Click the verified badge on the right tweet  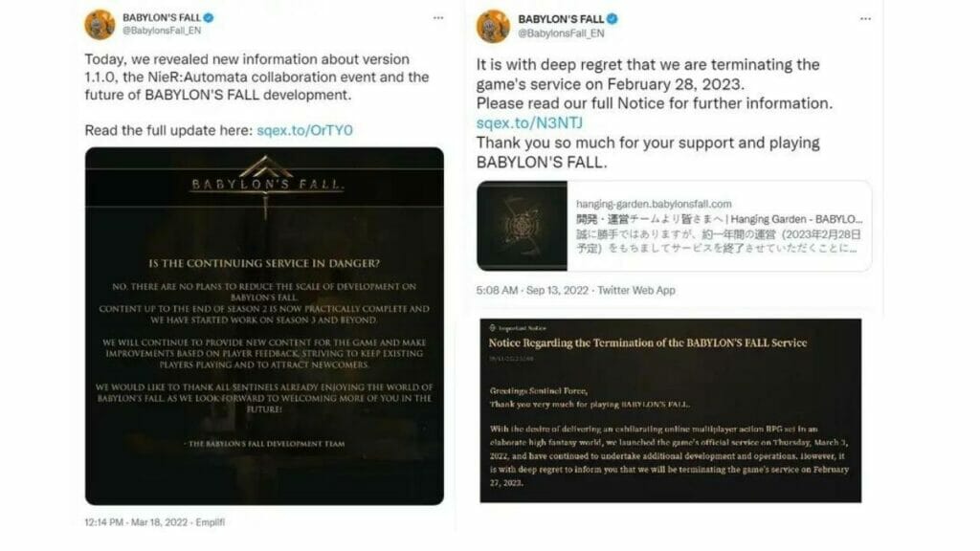pos(612,19)
